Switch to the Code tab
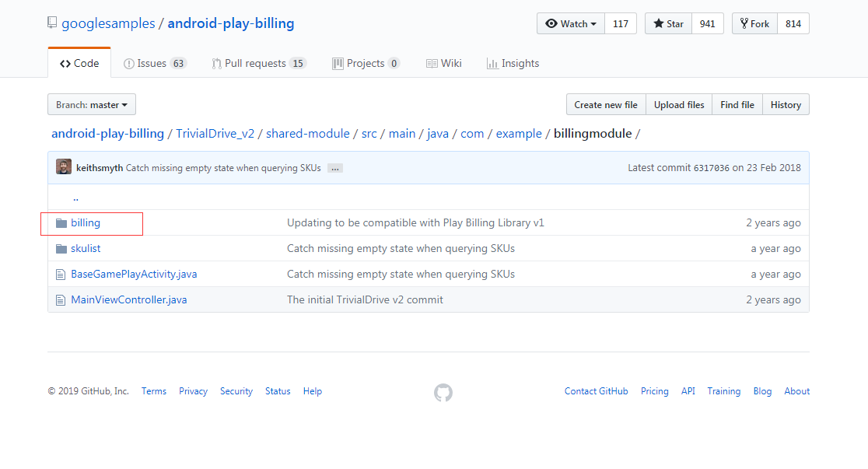The height and width of the screenshot is (469, 868). [79, 63]
